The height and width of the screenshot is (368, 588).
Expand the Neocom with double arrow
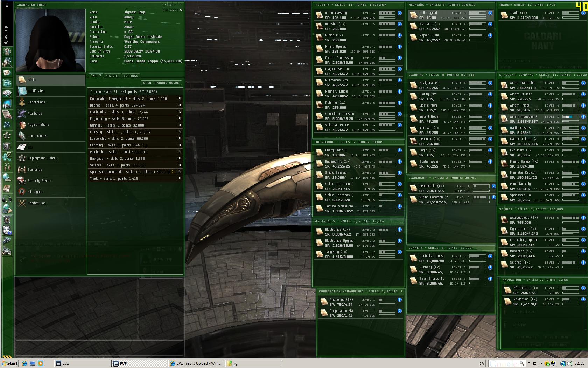click(7, 6)
